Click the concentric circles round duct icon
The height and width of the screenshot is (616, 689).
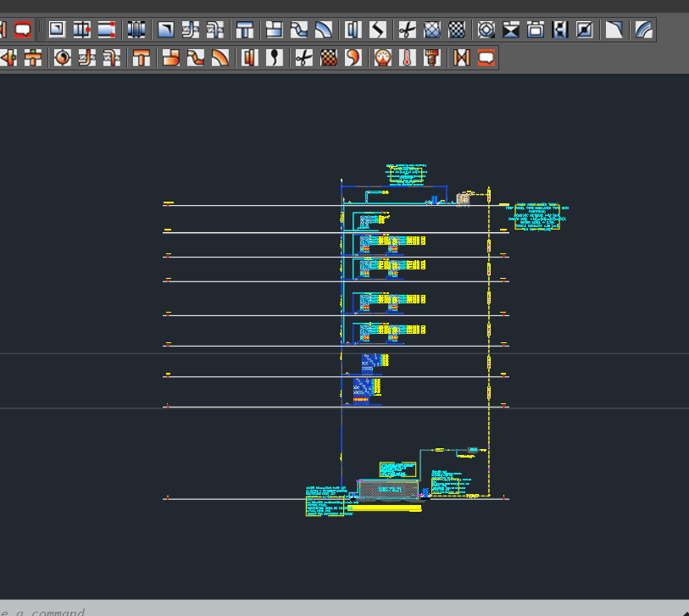click(x=486, y=30)
